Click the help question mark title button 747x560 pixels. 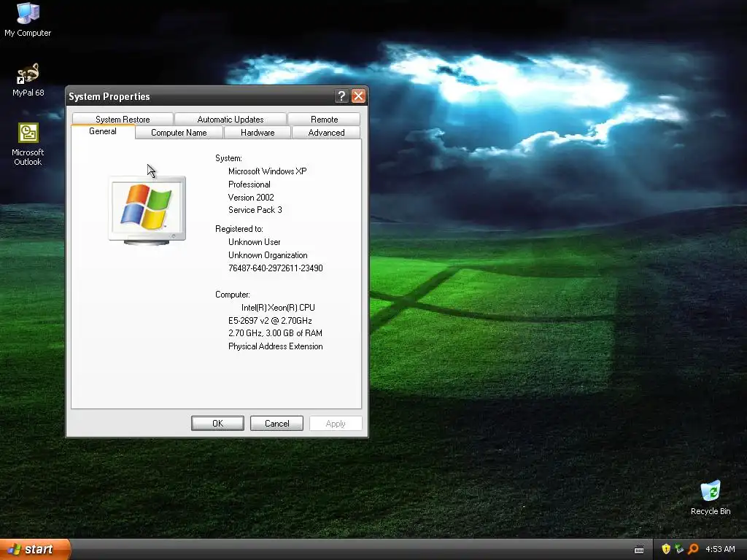click(341, 96)
